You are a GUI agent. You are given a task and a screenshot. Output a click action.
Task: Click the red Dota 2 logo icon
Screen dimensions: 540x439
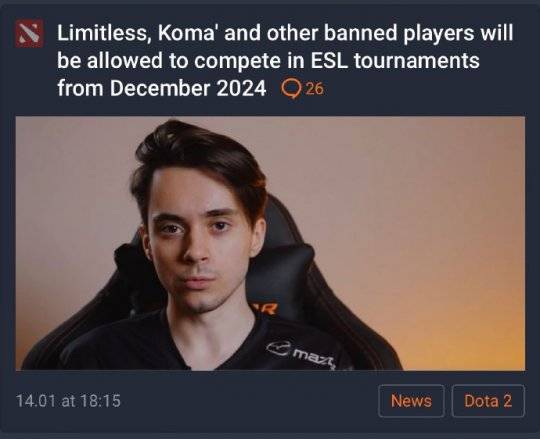click(29, 33)
